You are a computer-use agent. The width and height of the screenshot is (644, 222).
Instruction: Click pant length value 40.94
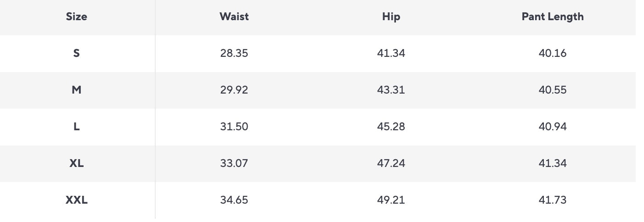pos(552,127)
